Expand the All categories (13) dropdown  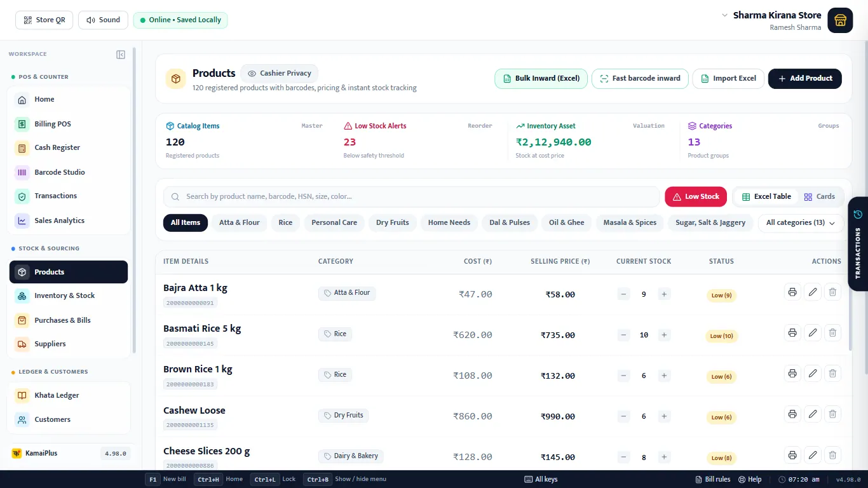click(801, 223)
